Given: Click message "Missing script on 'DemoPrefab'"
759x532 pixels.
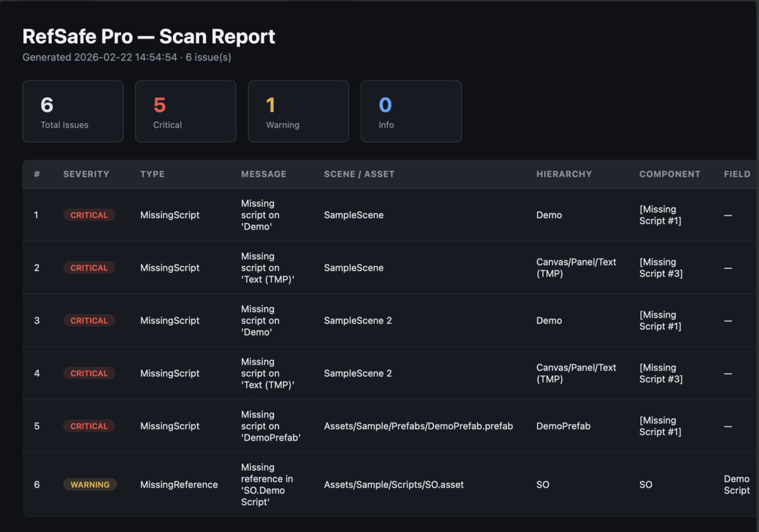Looking at the screenshot, I should coord(271,426).
